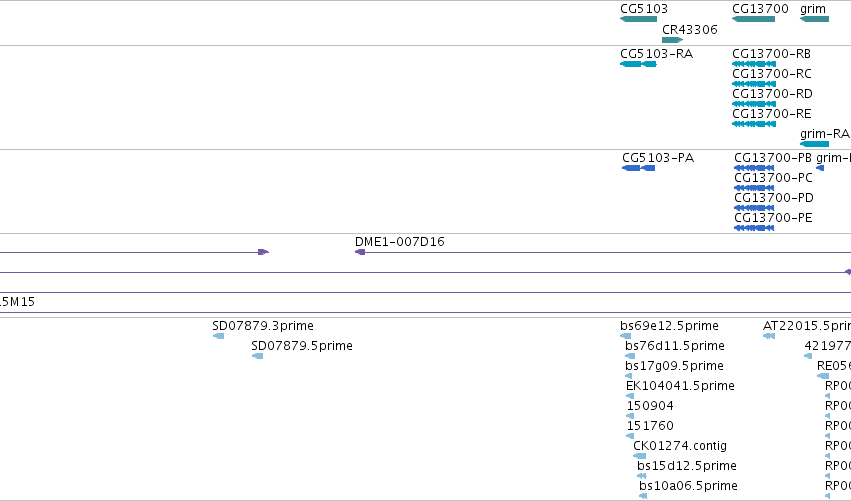This screenshot has width=851, height=501.
Task: Open the bs69e12.5prime EST label
Action: (669, 326)
